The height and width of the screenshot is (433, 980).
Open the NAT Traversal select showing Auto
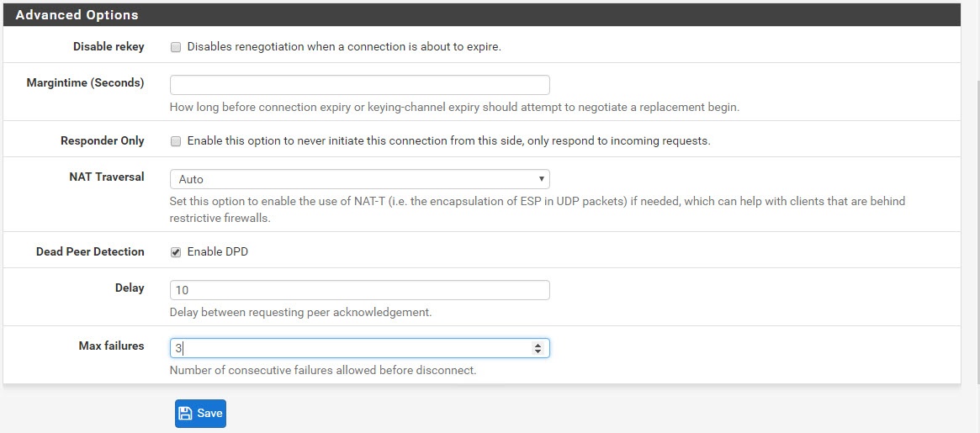[x=359, y=179]
